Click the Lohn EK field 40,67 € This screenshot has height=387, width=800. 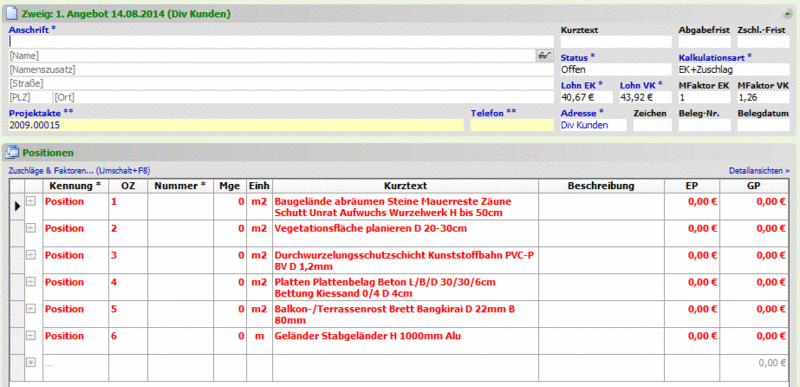(586, 97)
